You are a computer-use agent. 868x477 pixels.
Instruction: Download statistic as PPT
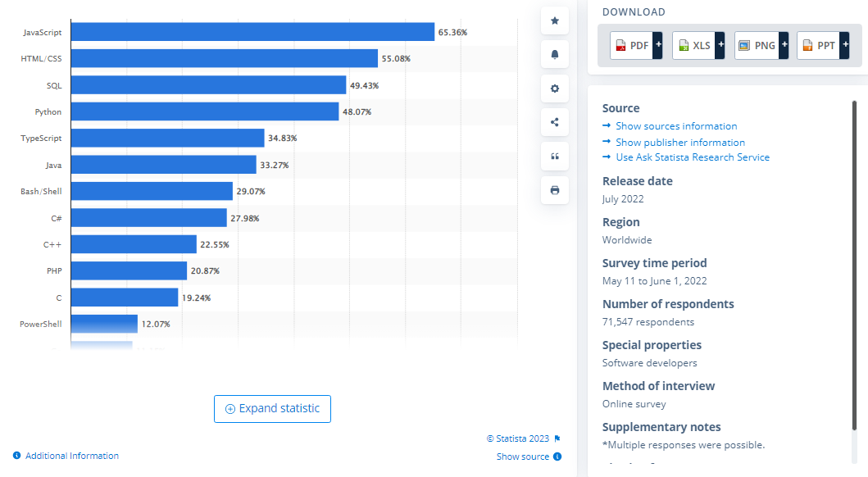point(823,46)
